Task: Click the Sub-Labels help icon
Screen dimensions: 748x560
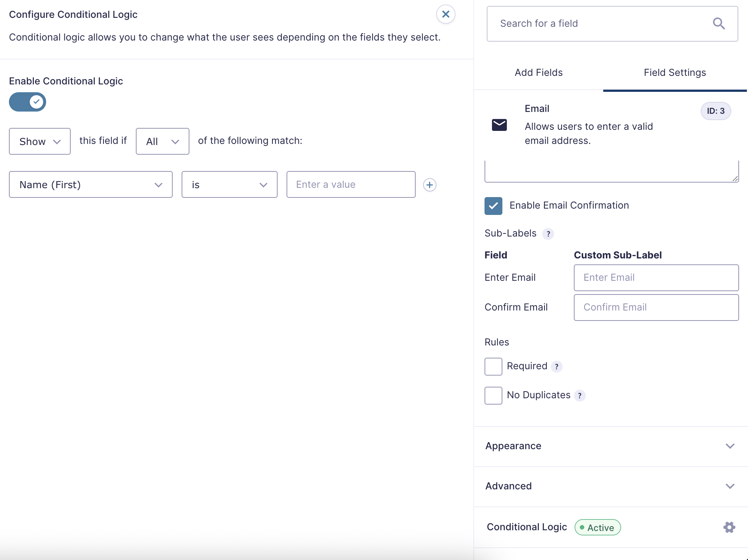Action: (x=548, y=234)
